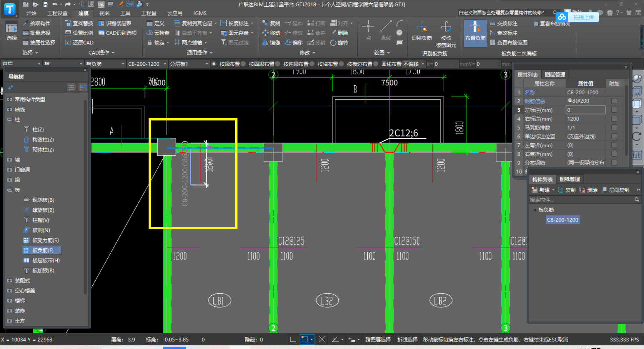
Task: Click 交换标注 (swap annotation)
Action: pos(503,23)
